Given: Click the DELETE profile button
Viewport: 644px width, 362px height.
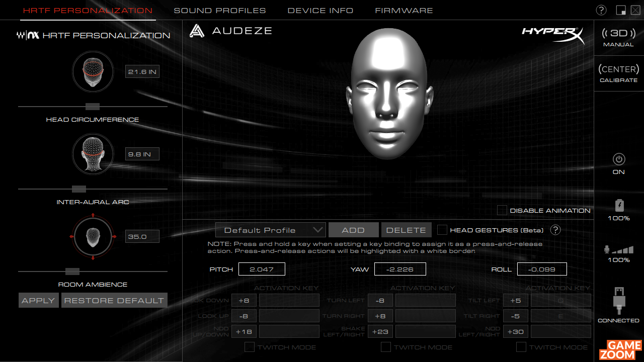Looking at the screenshot, I should (406, 230).
